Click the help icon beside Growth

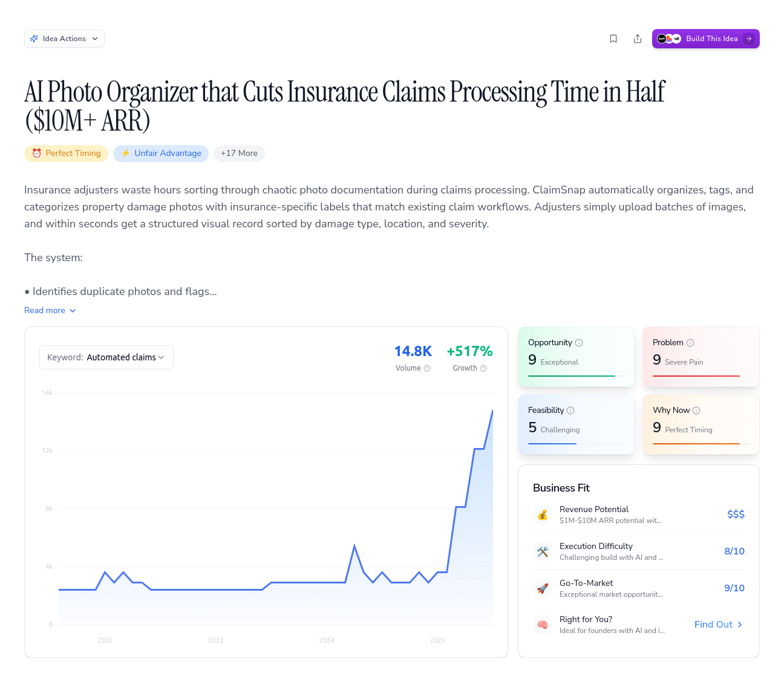[483, 368]
